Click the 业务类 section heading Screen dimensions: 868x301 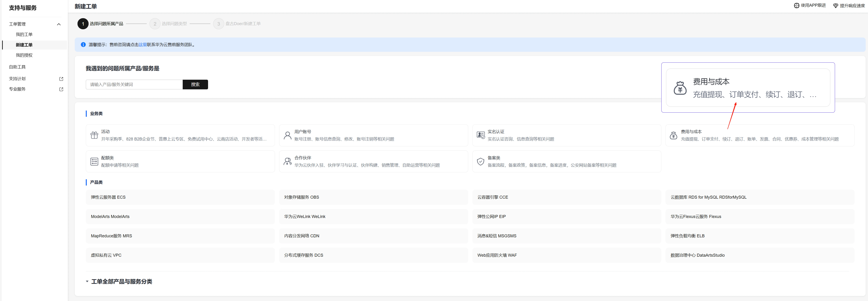[96, 114]
